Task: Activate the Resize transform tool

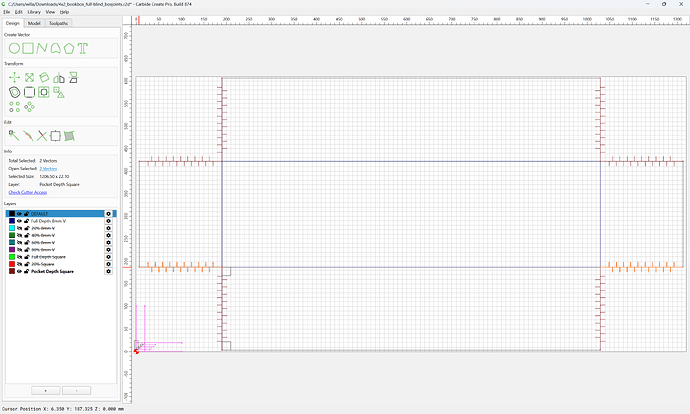Action: [x=29, y=78]
